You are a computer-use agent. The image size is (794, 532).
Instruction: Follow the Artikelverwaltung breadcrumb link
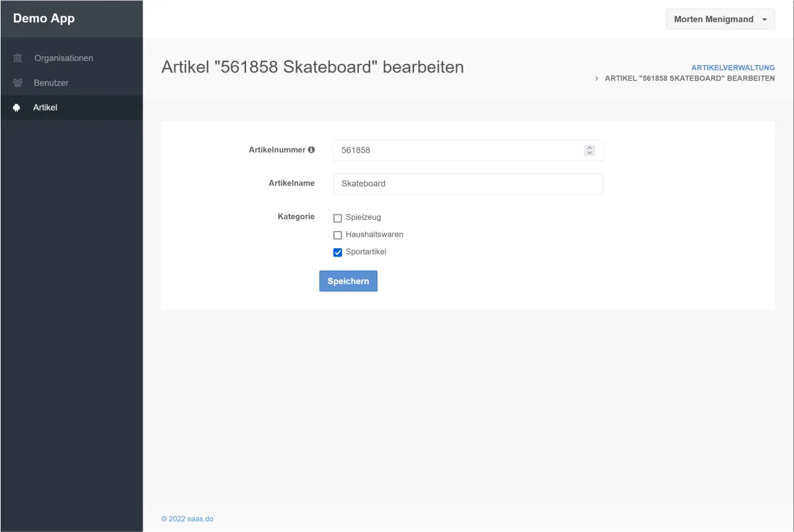coord(733,68)
